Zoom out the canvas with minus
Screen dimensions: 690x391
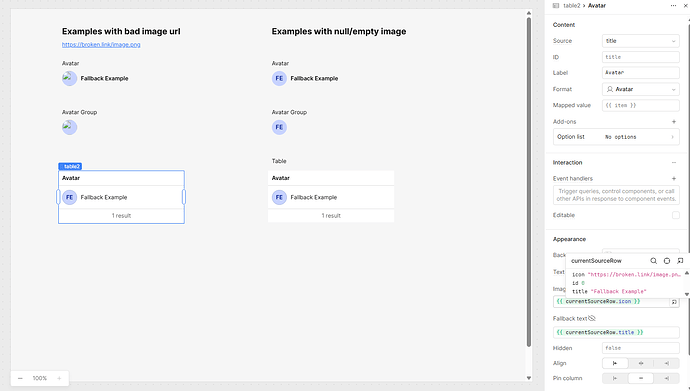pos(20,378)
